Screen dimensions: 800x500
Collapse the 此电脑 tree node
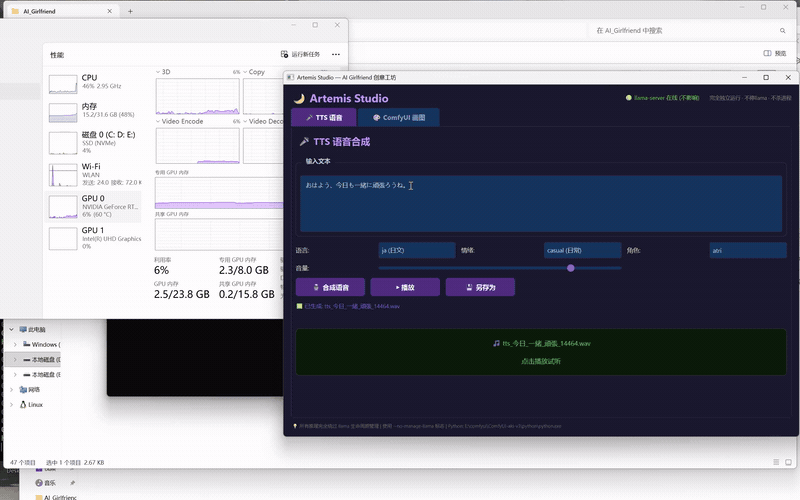point(11,330)
